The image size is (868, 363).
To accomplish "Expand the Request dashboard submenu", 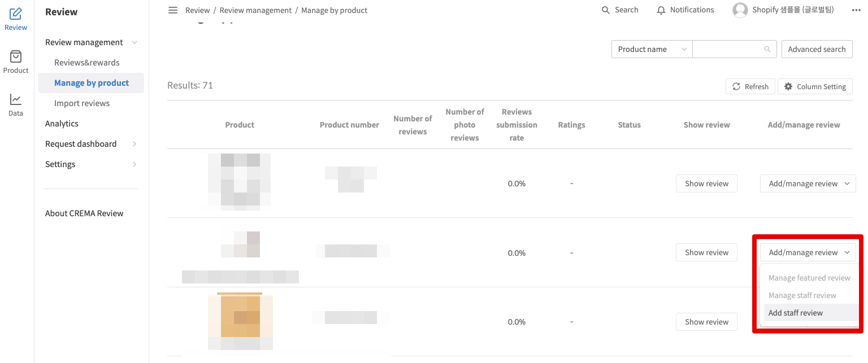I will [x=134, y=144].
